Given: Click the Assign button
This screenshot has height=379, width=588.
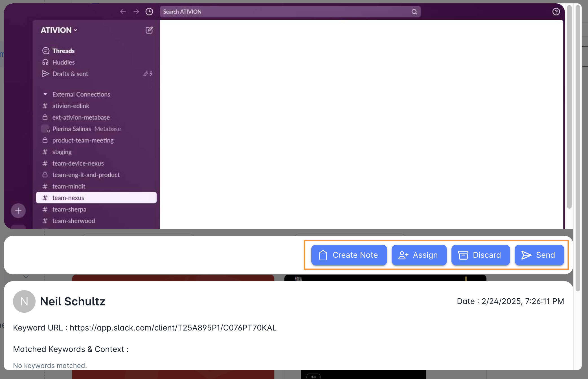Looking at the screenshot, I should coord(419,255).
